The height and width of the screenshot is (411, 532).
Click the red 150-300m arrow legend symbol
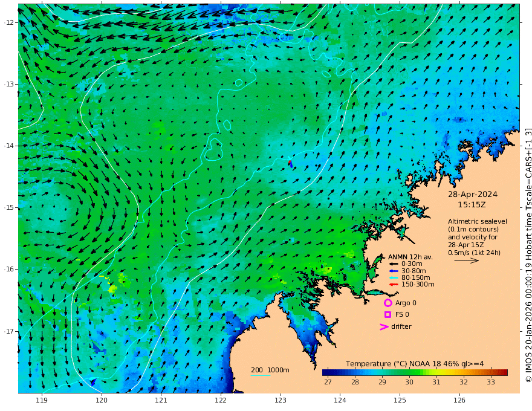394,284
